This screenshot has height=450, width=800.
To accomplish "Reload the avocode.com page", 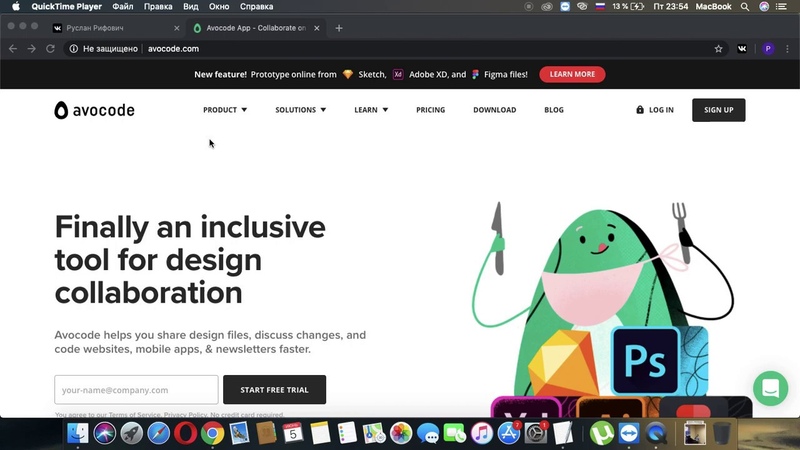I will tap(50, 48).
